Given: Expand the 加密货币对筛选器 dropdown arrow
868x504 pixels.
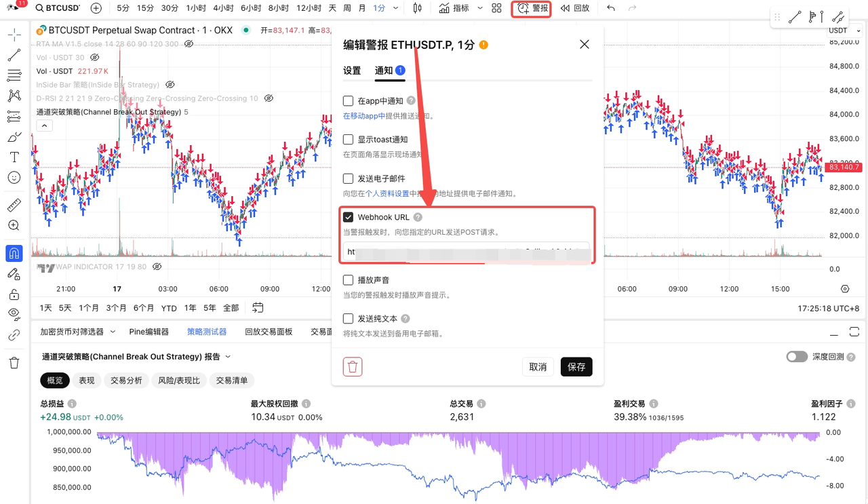Looking at the screenshot, I should coord(113,332).
